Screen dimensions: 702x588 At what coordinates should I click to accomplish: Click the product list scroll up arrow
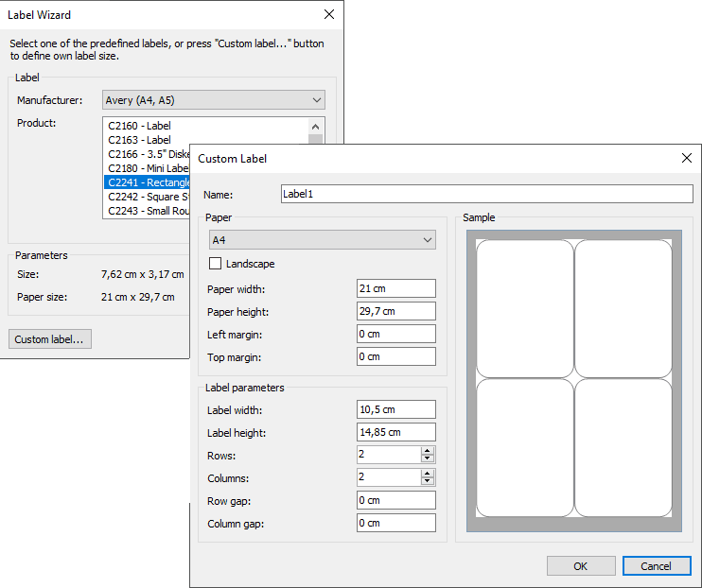coord(316,127)
